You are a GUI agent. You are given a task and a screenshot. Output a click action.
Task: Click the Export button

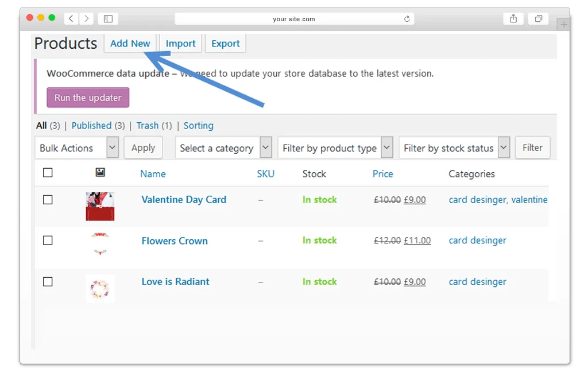(225, 44)
